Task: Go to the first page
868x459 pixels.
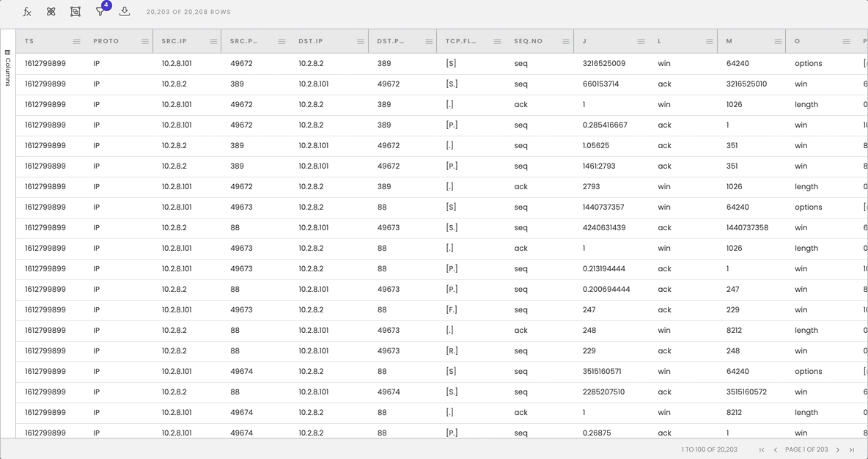Action: (762, 449)
